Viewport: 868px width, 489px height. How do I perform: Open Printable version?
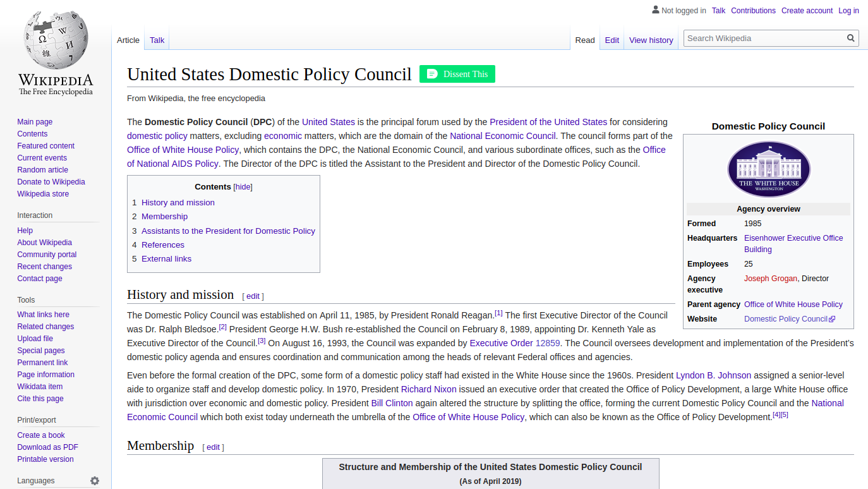point(45,459)
